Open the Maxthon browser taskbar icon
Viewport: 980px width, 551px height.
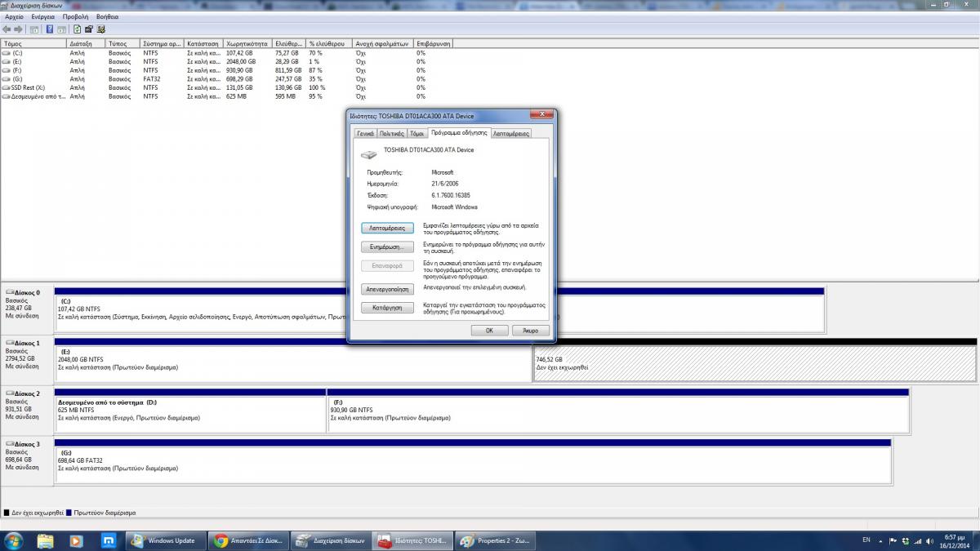click(x=107, y=540)
